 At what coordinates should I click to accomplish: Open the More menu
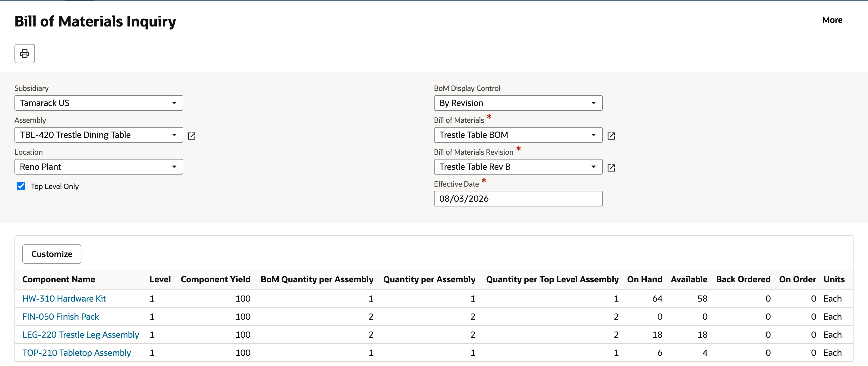coord(832,20)
